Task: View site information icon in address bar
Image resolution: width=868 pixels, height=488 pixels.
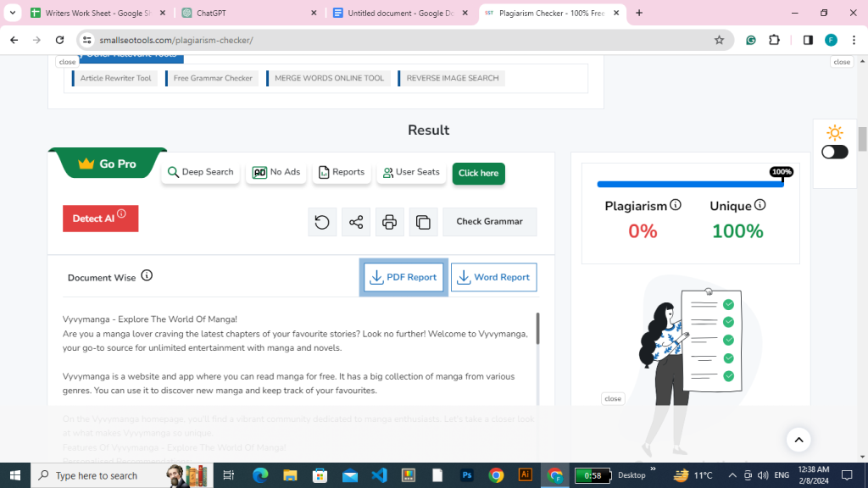Action: click(87, 40)
